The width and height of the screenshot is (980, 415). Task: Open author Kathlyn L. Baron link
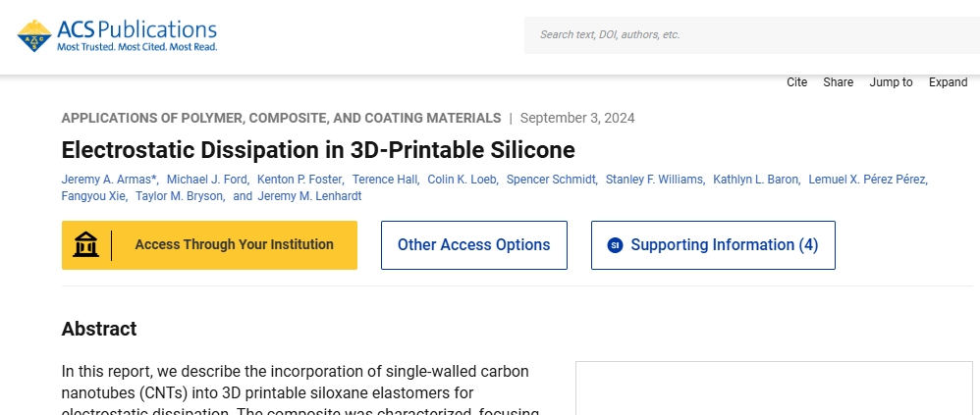[x=756, y=180]
